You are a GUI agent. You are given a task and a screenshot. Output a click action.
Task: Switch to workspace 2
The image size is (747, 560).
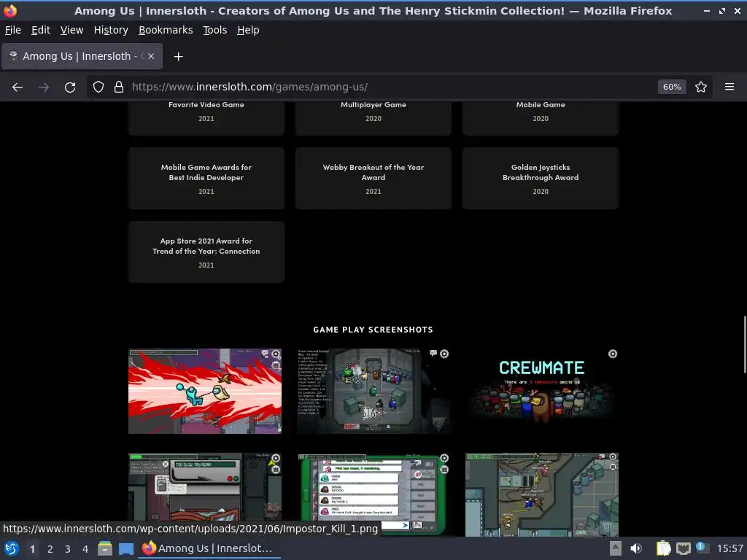coord(50,549)
